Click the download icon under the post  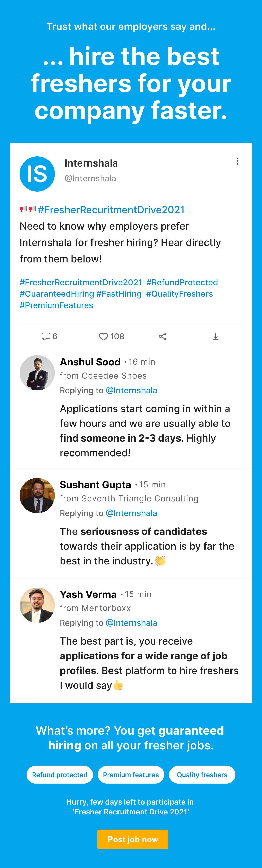click(x=216, y=336)
